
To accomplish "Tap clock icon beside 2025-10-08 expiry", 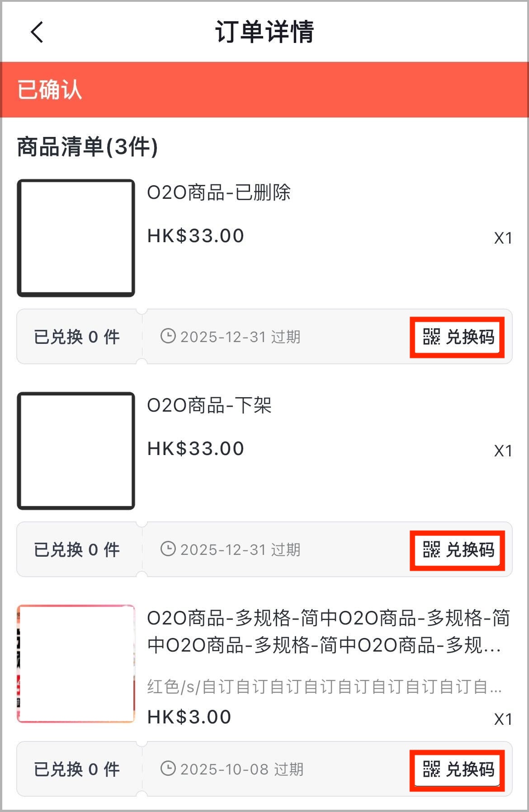I will click(168, 768).
